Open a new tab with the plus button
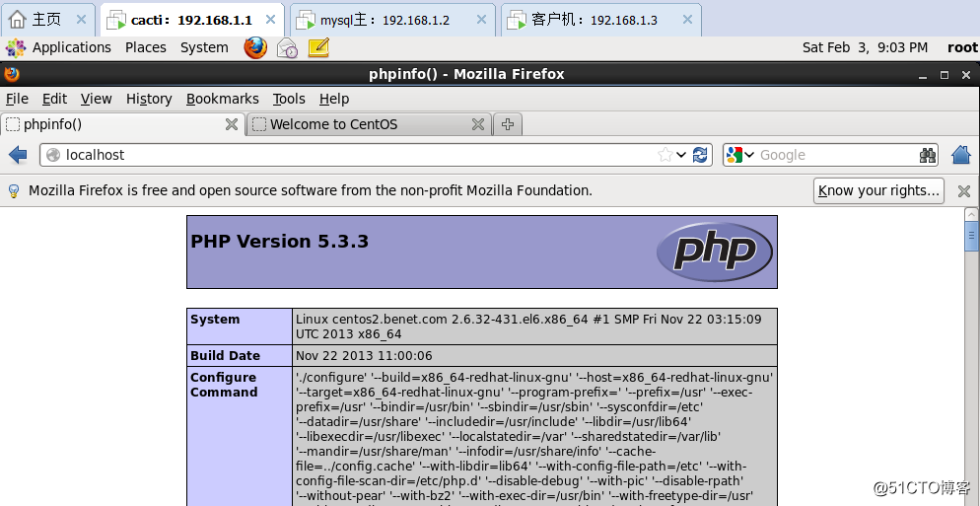 508,124
